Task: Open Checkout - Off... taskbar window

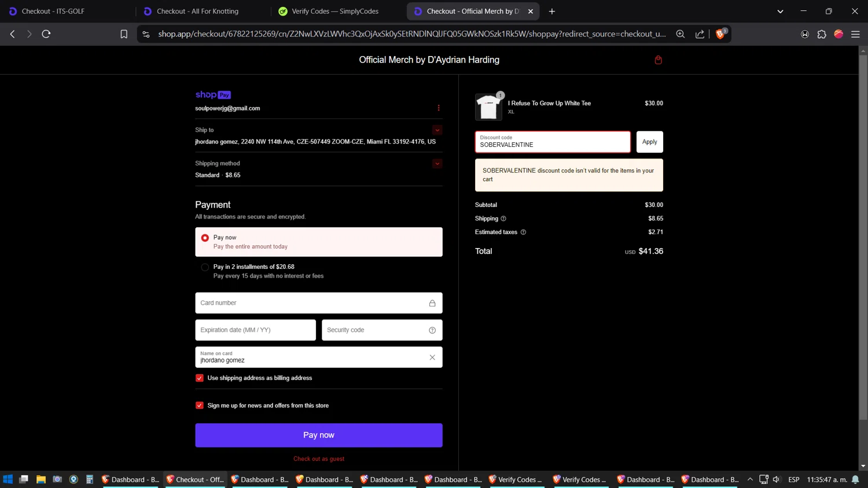Action: (x=196, y=479)
